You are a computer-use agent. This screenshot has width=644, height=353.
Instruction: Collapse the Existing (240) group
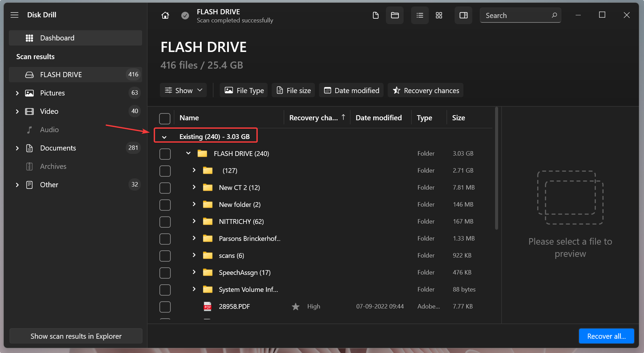coord(164,137)
